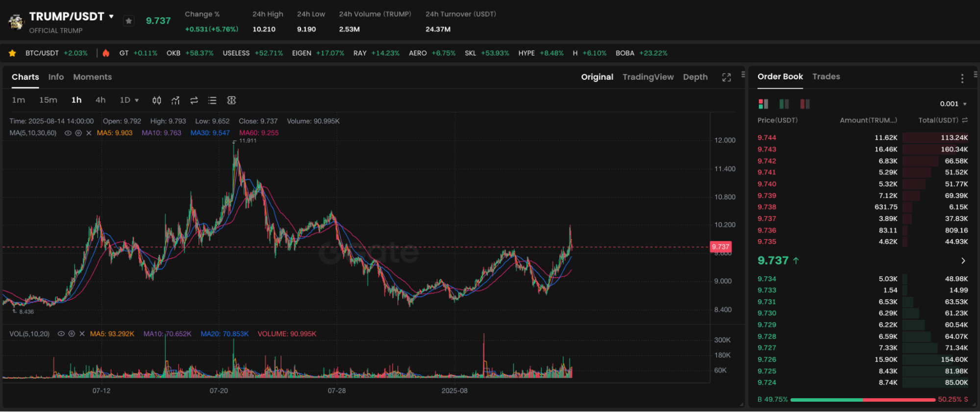Remove the VOL(5,10,20) indicator
Viewport: 980px width, 412px height.
coord(82,334)
